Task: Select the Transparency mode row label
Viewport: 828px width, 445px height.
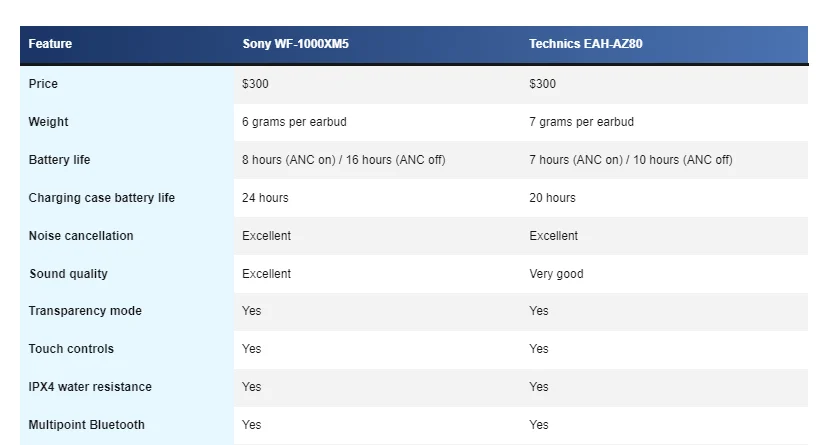Action: coord(85,311)
